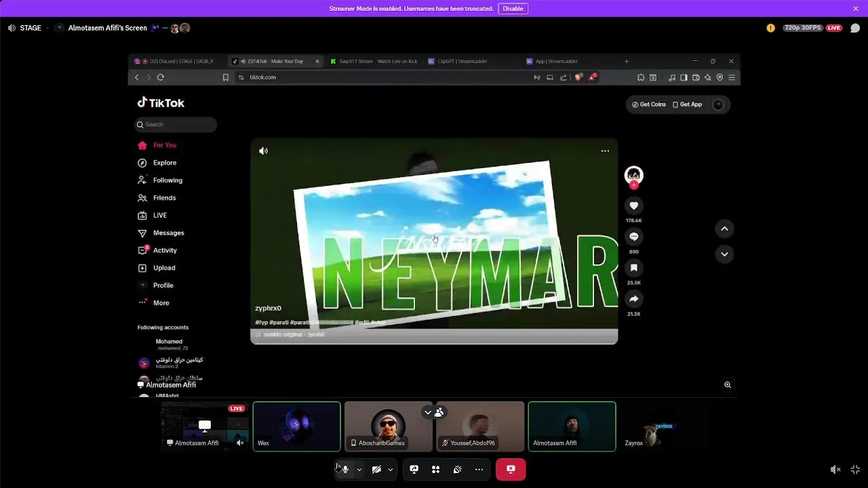
Task: Mute the stream volume speaker icon
Action: coord(835,469)
